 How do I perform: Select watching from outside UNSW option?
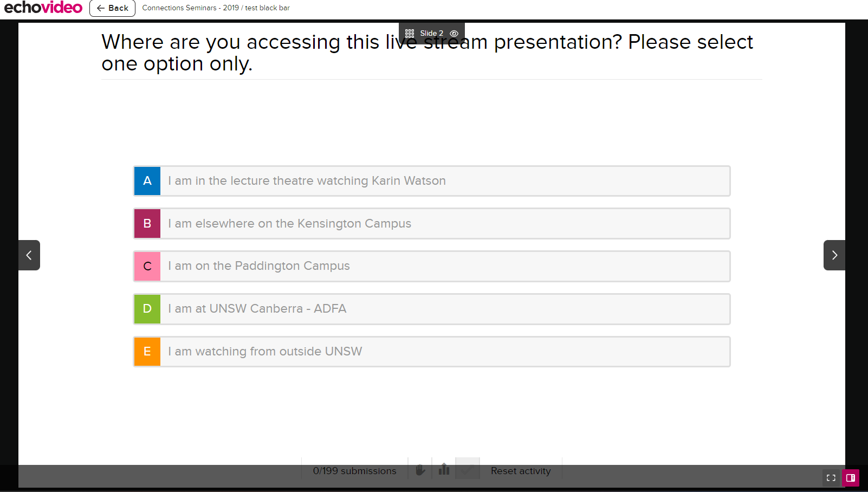pos(431,352)
